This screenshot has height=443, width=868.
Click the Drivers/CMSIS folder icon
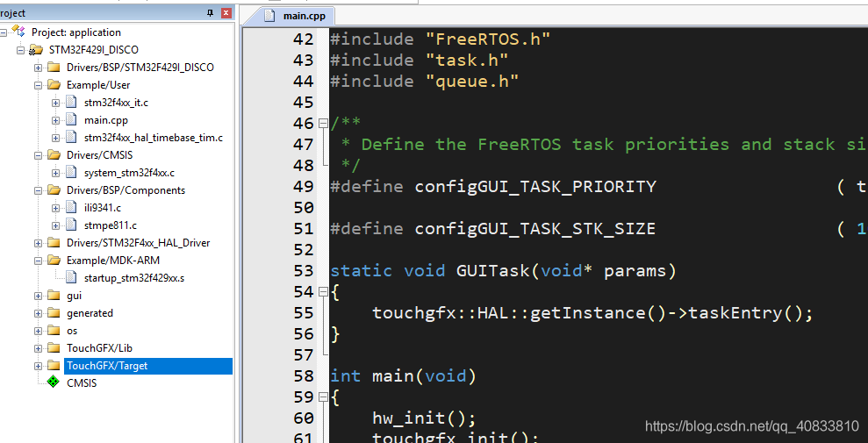(x=54, y=155)
